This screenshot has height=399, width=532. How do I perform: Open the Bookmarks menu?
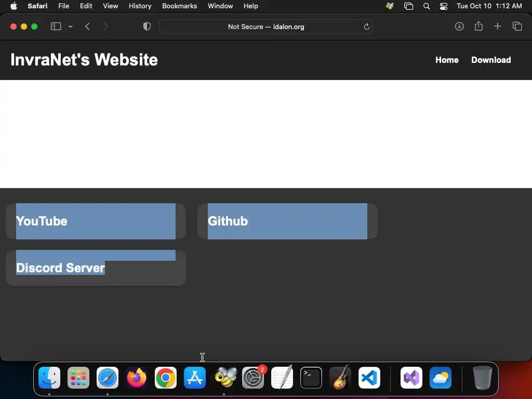(x=179, y=6)
